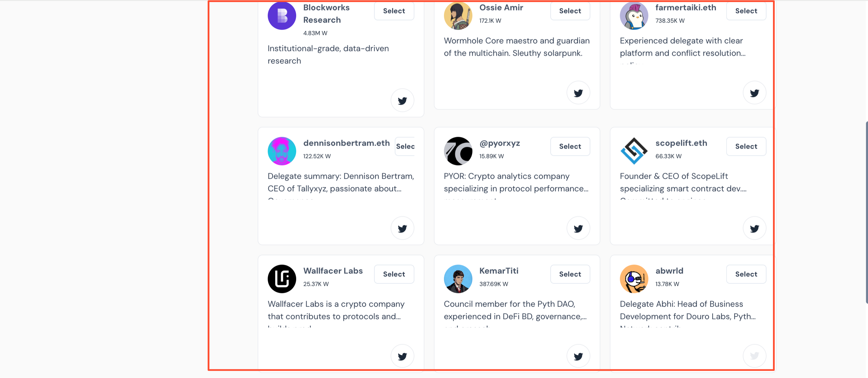Click the Blockworks Research avatar

click(x=282, y=16)
